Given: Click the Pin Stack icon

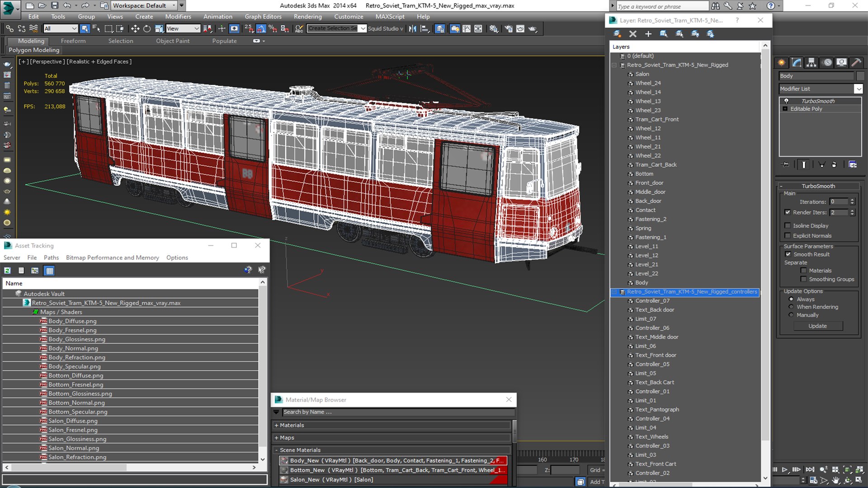Looking at the screenshot, I should (x=786, y=164).
